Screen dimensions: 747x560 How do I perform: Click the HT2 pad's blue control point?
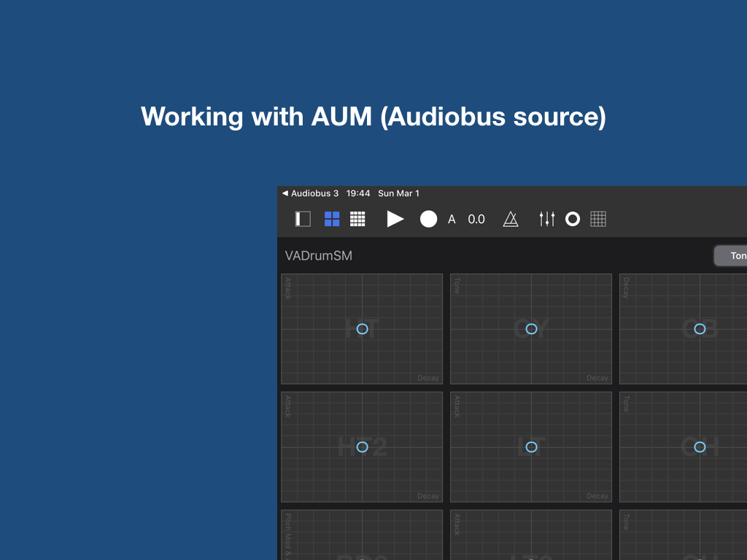click(362, 447)
